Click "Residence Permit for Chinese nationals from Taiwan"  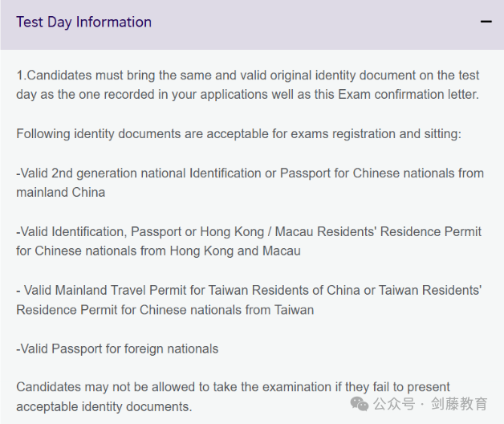(165, 310)
